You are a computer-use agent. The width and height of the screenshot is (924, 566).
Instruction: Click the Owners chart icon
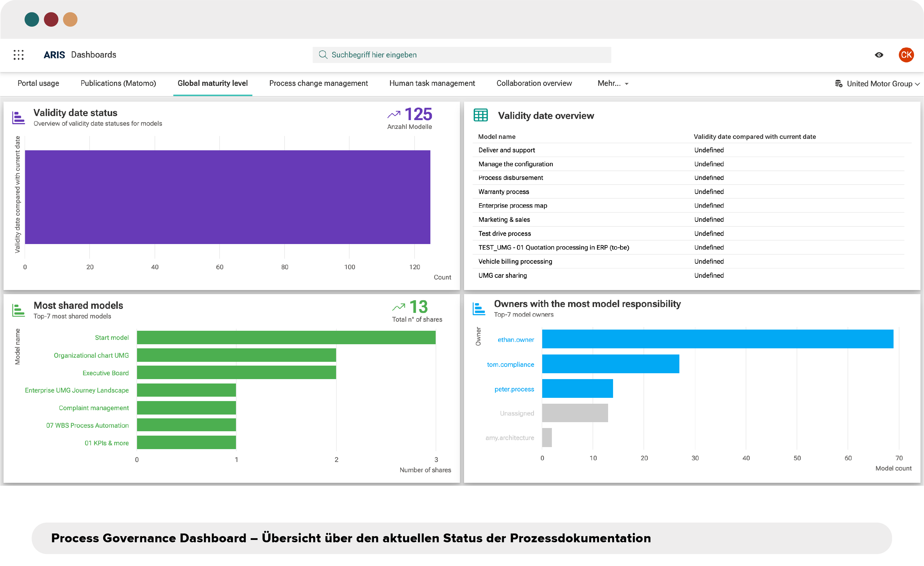click(479, 308)
